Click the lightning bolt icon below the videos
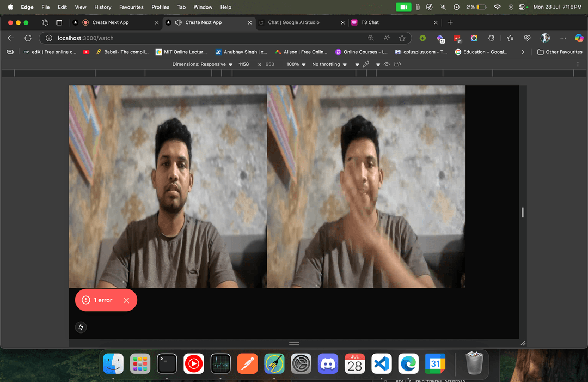 coord(81,327)
